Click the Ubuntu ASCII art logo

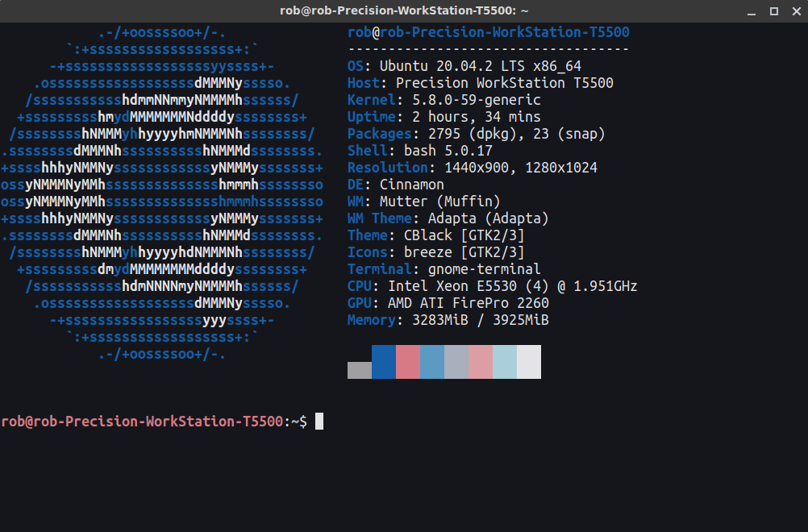(161, 193)
